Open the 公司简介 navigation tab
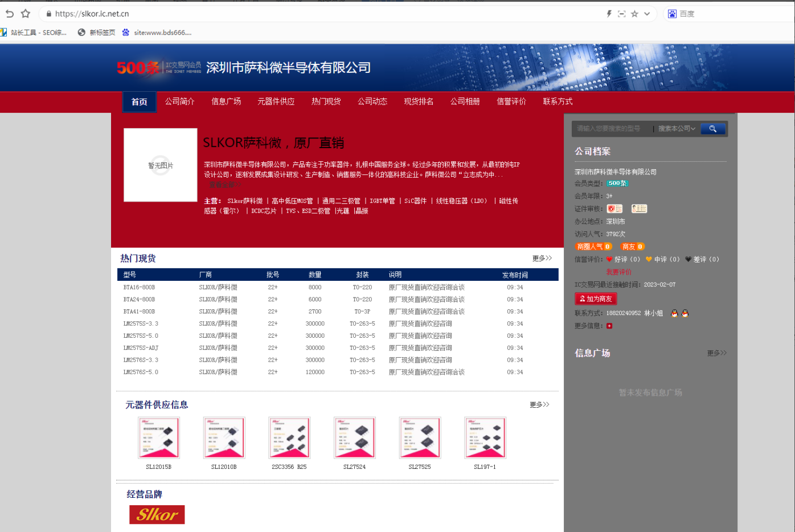Screen dimensions: 795x532 (179, 101)
